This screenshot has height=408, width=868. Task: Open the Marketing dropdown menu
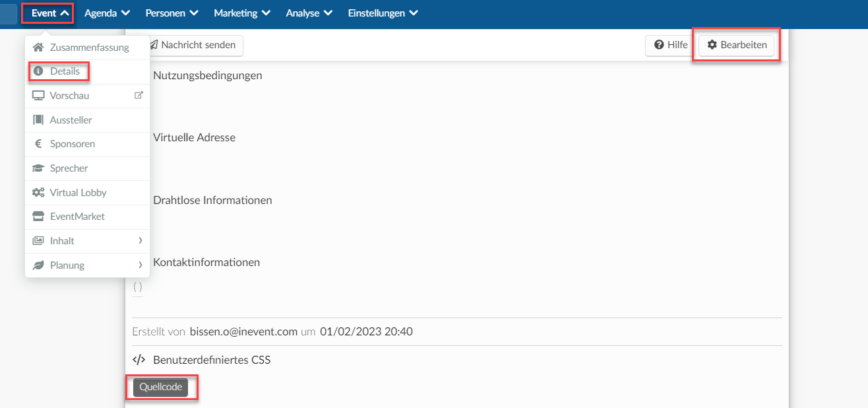[242, 13]
